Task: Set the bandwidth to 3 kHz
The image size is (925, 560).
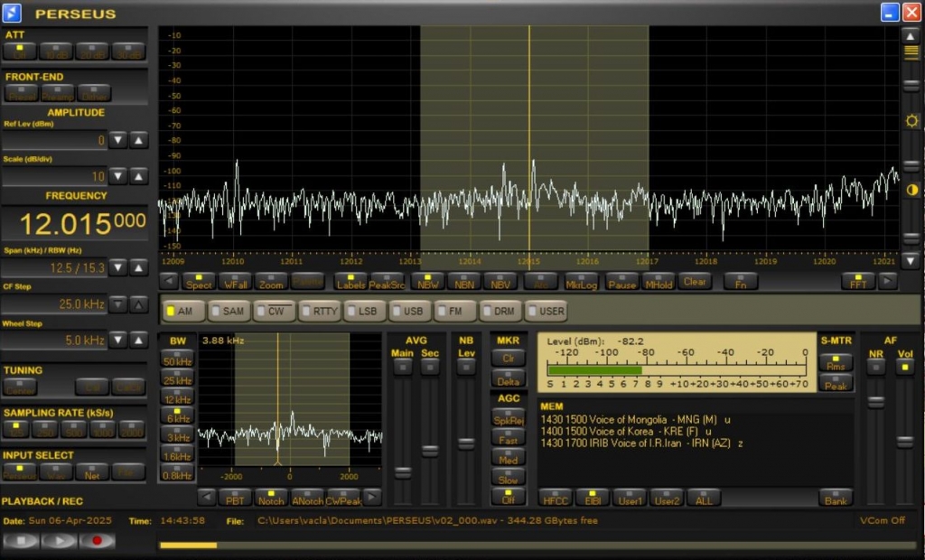Action: [177, 434]
